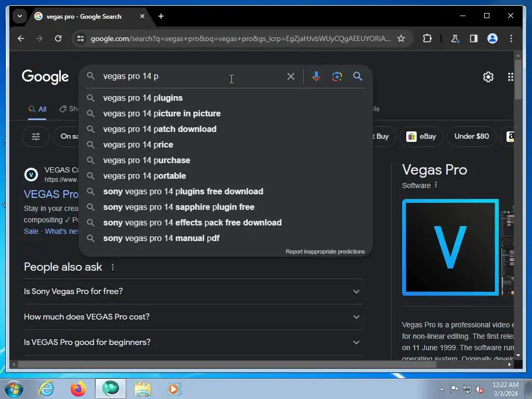Image resolution: width=532 pixels, height=399 pixels.
Task: Launch Internet Explorer from taskbar
Action: coord(46,389)
